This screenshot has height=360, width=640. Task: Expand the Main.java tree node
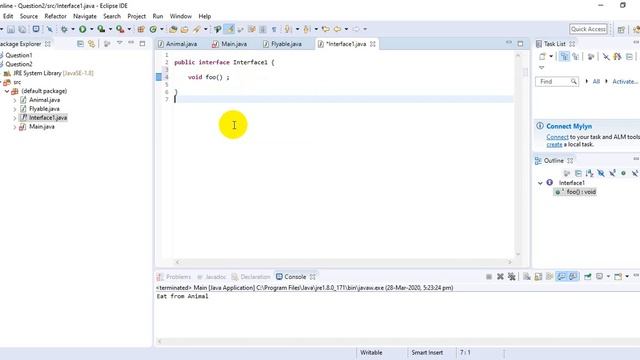click(x=15, y=127)
